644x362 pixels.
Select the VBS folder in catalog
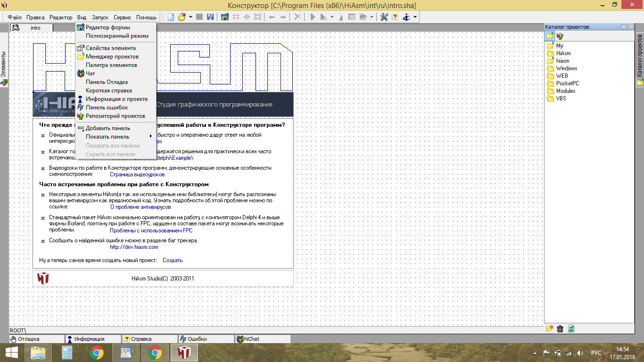coord(556,99)
